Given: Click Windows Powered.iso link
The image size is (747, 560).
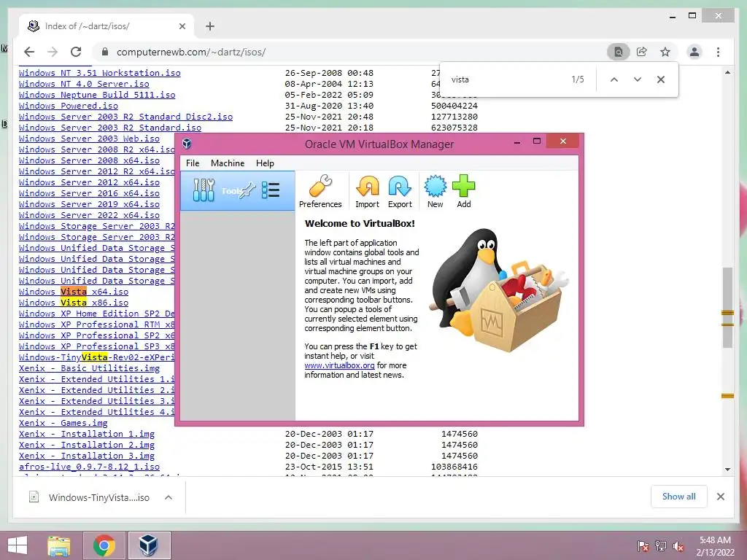Looking at the screenshot, I should coord(69,106).
